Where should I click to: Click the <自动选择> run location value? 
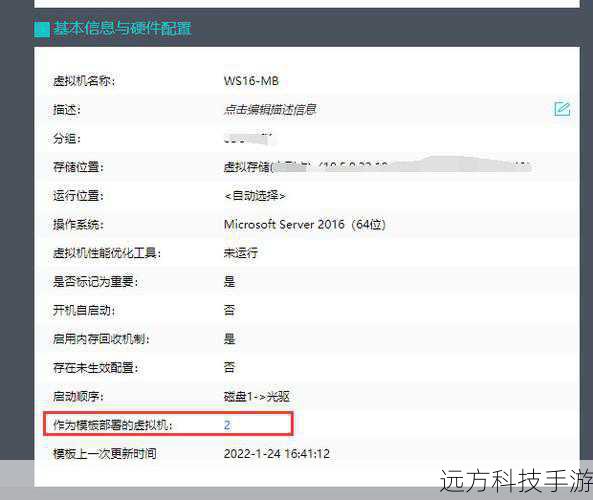click(255, 196)
